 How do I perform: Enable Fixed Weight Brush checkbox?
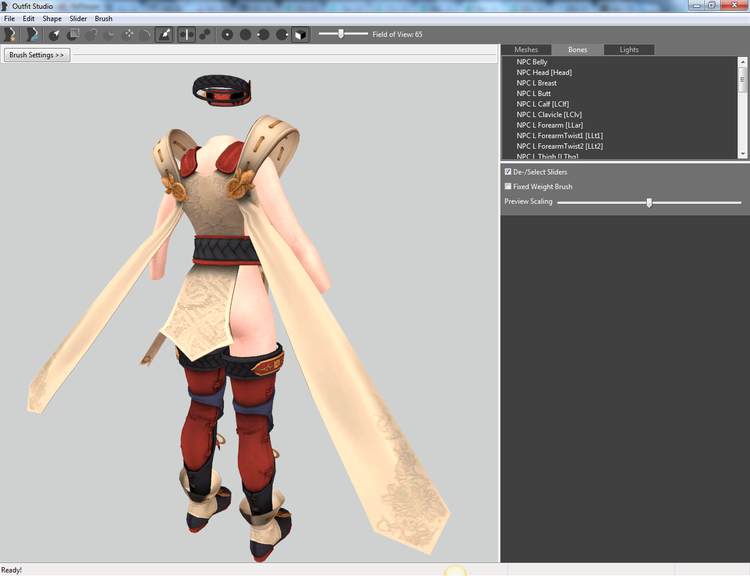pos(508,186)
